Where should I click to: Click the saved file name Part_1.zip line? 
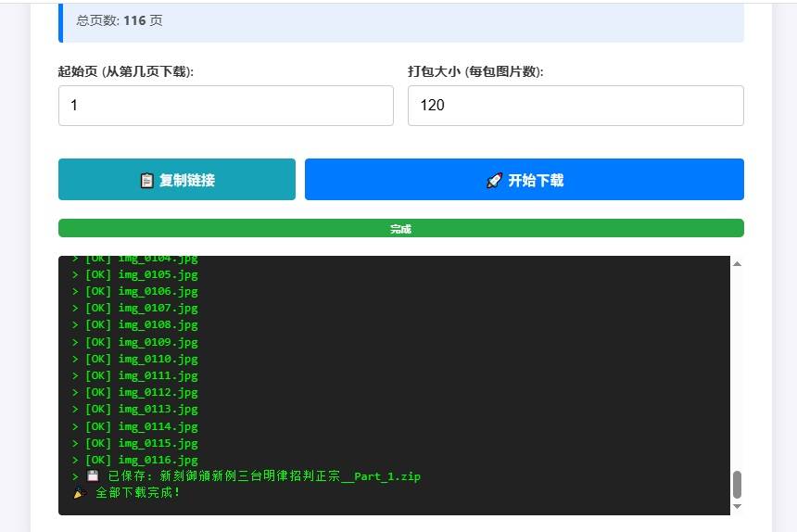click(247, 476)
